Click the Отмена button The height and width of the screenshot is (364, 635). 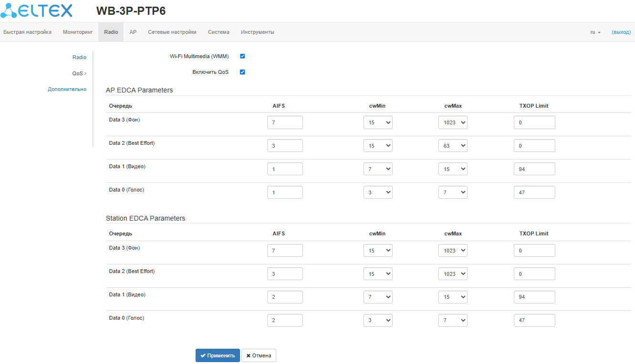pos(259,355)
